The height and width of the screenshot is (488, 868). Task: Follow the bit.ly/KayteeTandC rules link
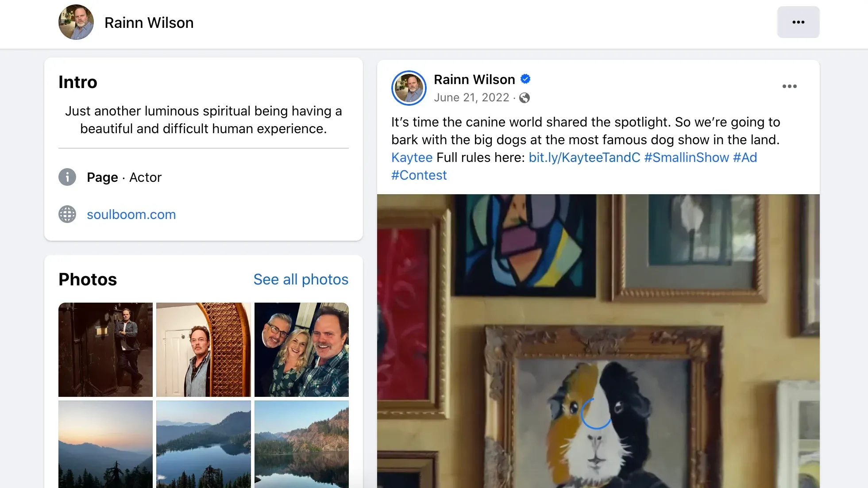(x=584, y=158)
